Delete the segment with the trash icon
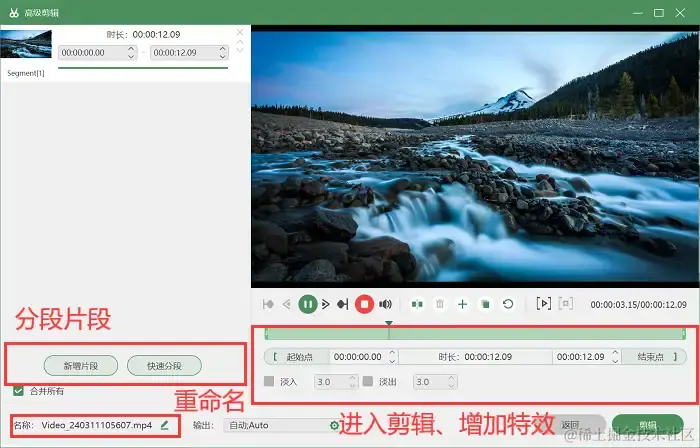 440,304
